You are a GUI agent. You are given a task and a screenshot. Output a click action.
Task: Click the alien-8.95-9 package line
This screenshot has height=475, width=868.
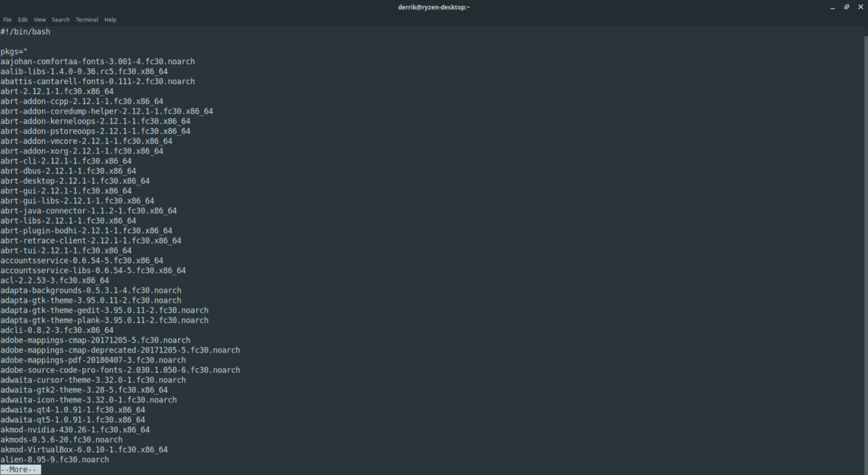point(55,459)
